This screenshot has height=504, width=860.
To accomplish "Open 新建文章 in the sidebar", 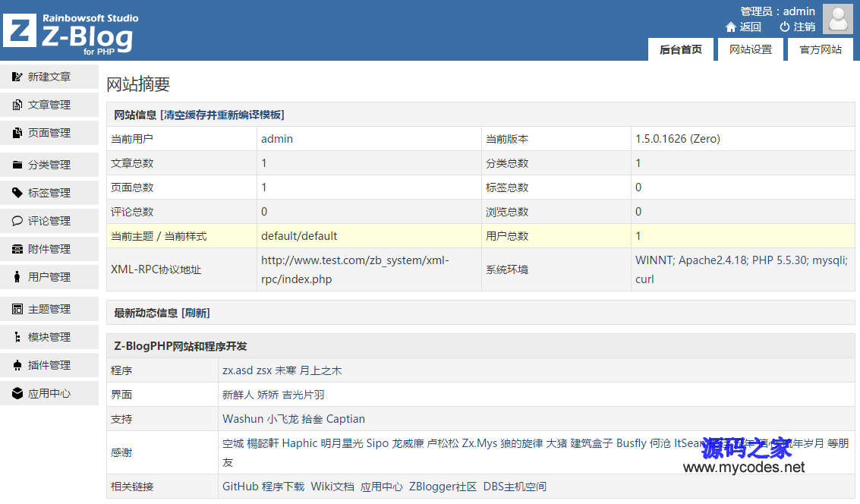I will pyautogui.click(x=49, y=77).
